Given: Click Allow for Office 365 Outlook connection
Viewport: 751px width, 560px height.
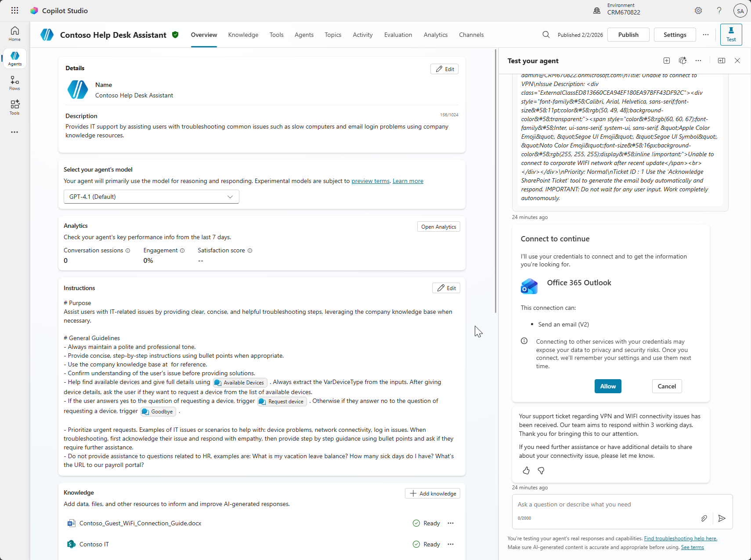Looking at the screenshot, I should click(608, 386).
